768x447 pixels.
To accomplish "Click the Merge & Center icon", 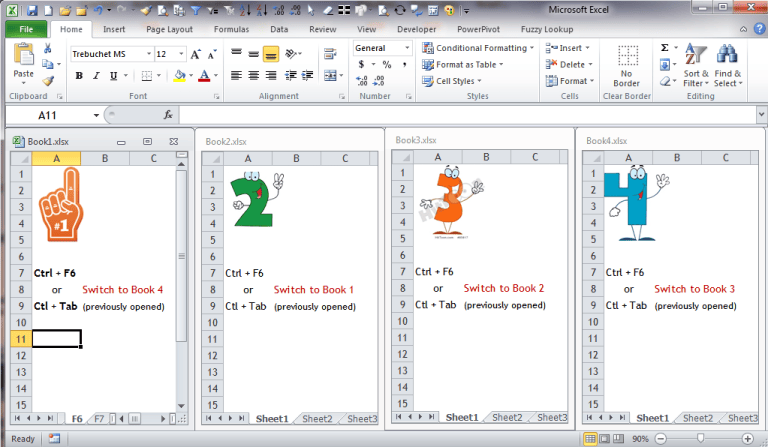I will 330,75.
